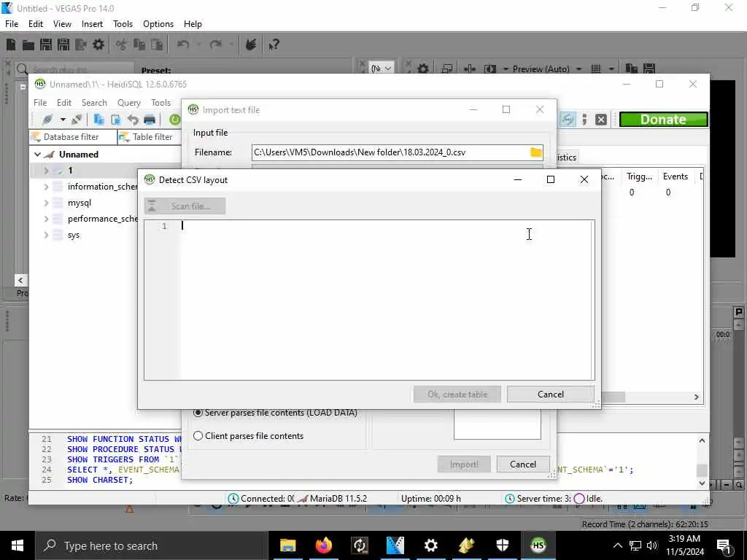Click HeidiSQL disconnect icon
Screen dimensions: 747x560
(x=77, y=120)
